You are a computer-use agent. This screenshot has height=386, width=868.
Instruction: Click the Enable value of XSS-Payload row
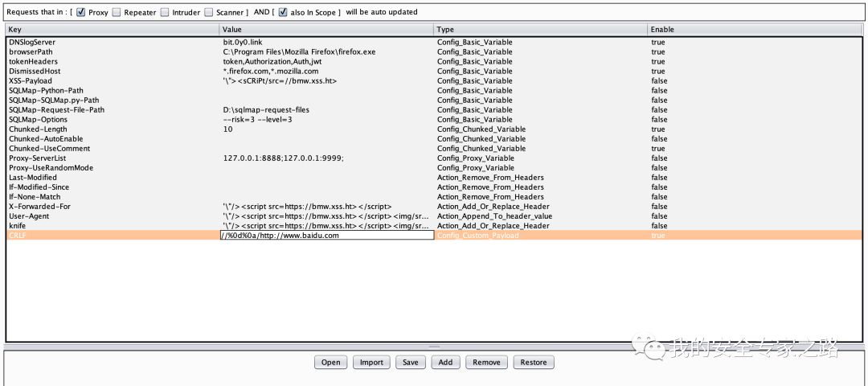755,81
